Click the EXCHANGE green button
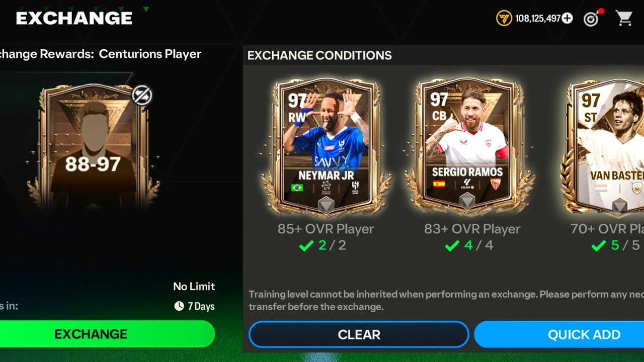644x362 pixels. [x=91, y=334]
